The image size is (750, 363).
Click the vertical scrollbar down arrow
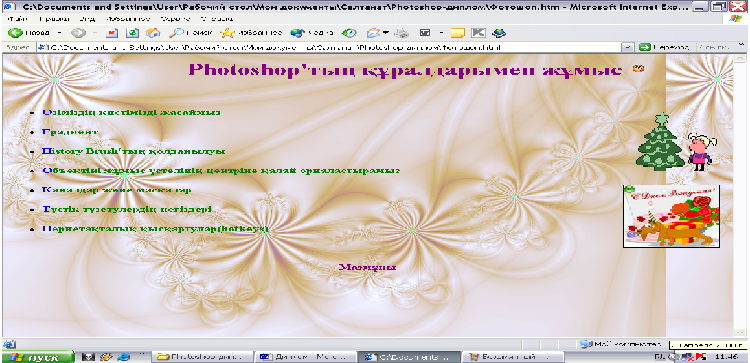click(739, 332)
